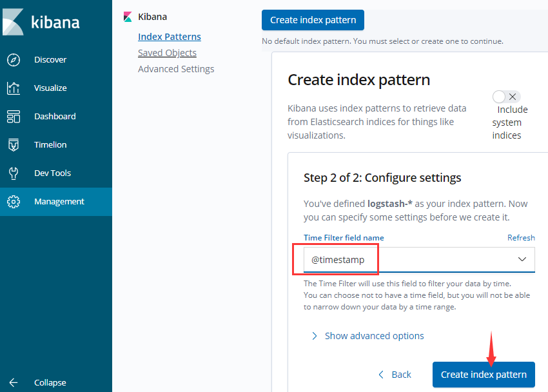Click the bottom Create index pattern button
This screenshot has height=392, width=548.
click(484, 375)
